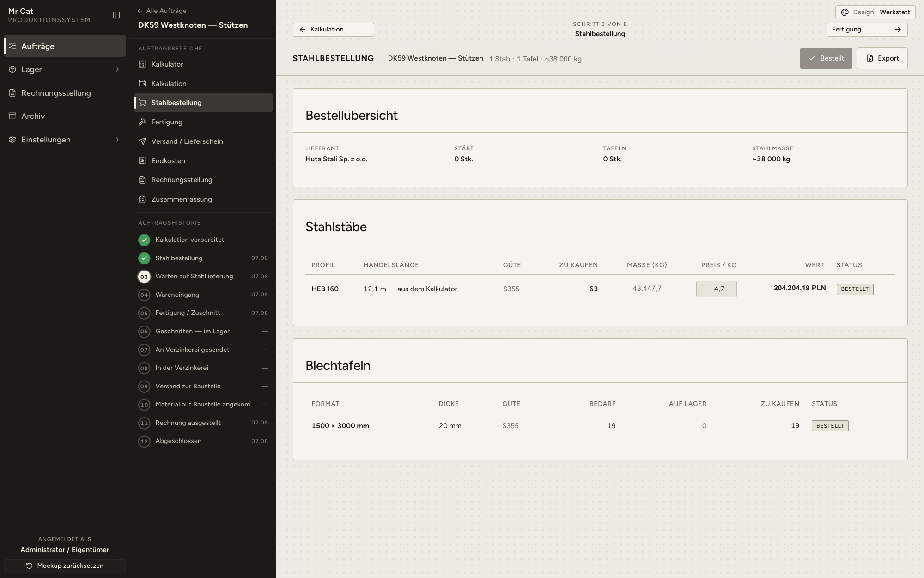Click the right arrow icon next to Fertigung
Screen dimensions: 924x578
(x=898, y=29)
